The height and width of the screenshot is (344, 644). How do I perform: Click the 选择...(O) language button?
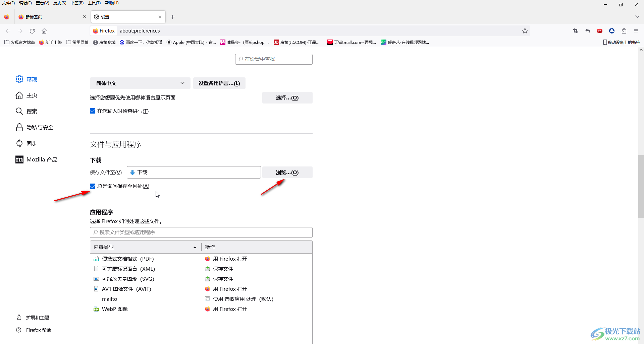tap(287, 98)
